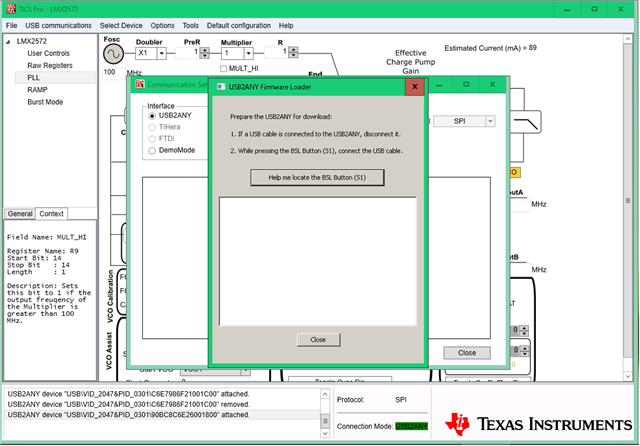Click the Fosc oscillator sine-wave icon

click(113, 54)
